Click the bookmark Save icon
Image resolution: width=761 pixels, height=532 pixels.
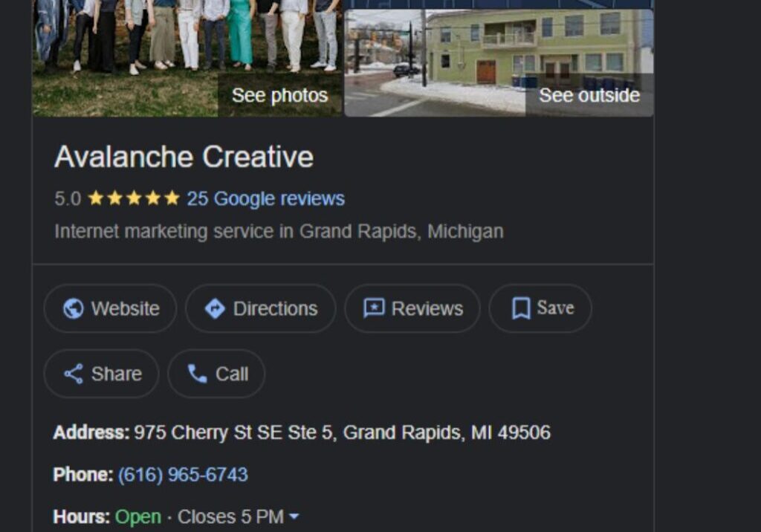coord(521,308)
